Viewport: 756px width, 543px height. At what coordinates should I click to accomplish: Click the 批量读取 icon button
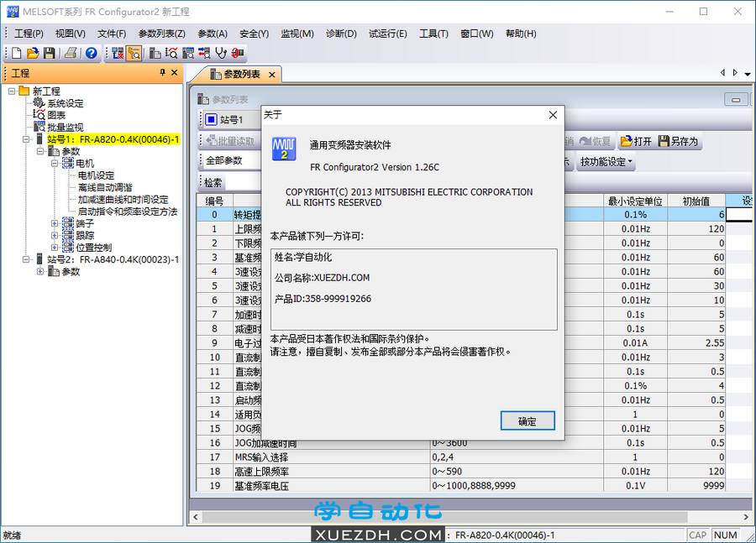pyautogui.click(x=230, y=141)
